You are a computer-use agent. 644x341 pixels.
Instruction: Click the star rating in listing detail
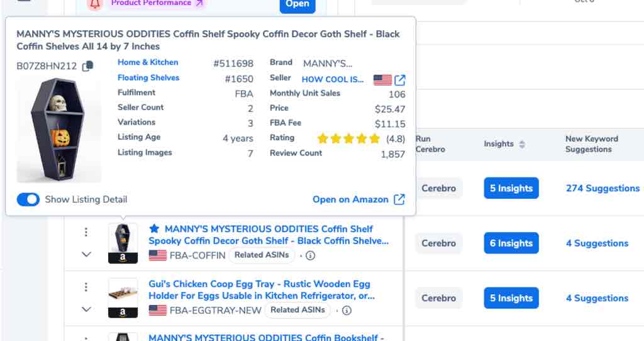[348, 139]
